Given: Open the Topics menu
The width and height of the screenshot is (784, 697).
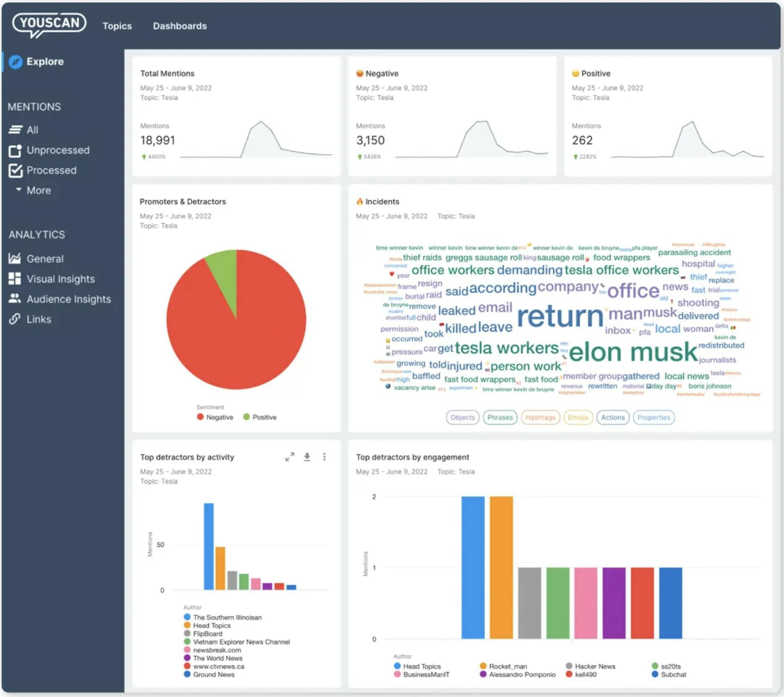Looking at the screenshot, I should [117, 26].
